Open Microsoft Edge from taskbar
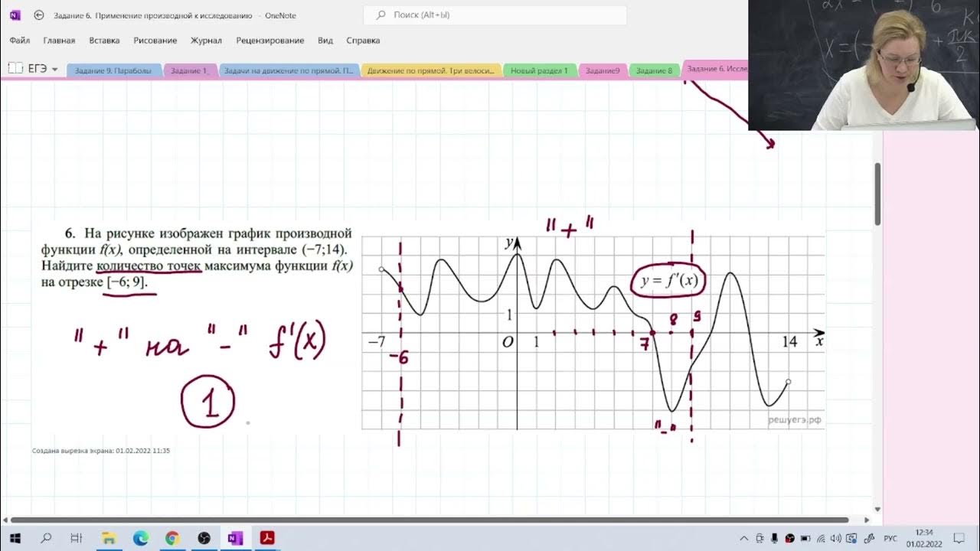The image size is (980, 551). [140, 538]
